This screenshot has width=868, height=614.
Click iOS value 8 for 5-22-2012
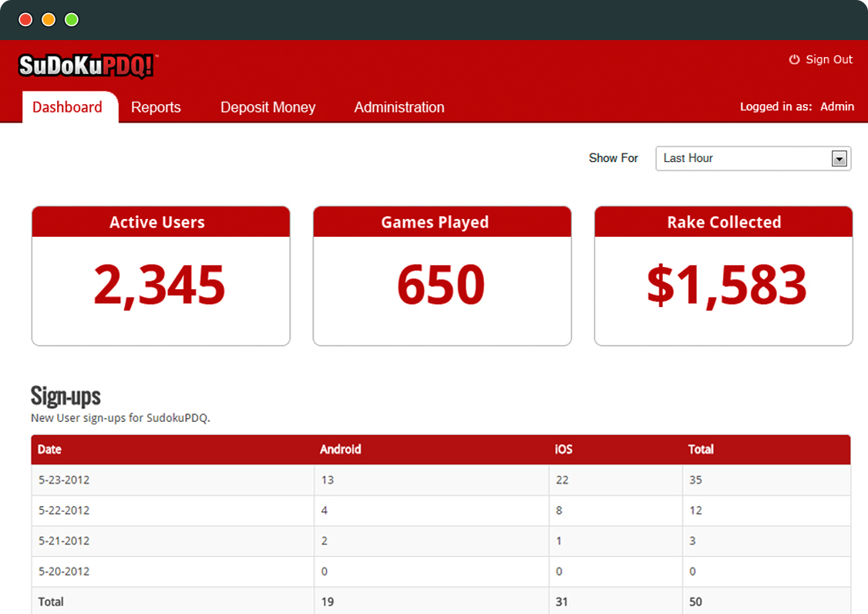[x=559, y=511]
